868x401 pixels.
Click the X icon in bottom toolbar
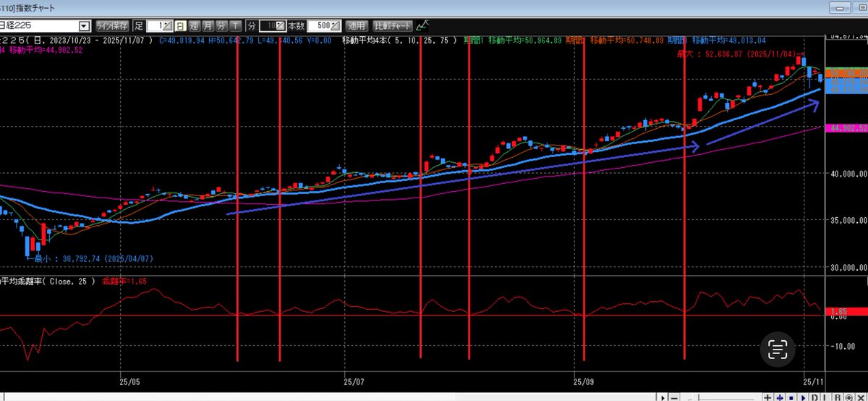pos(861,397)
